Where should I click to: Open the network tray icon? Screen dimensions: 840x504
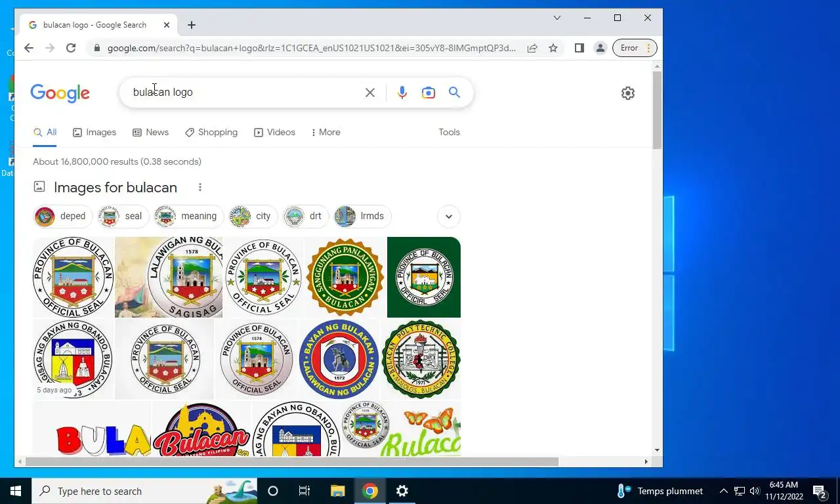(x=740, y=491)
